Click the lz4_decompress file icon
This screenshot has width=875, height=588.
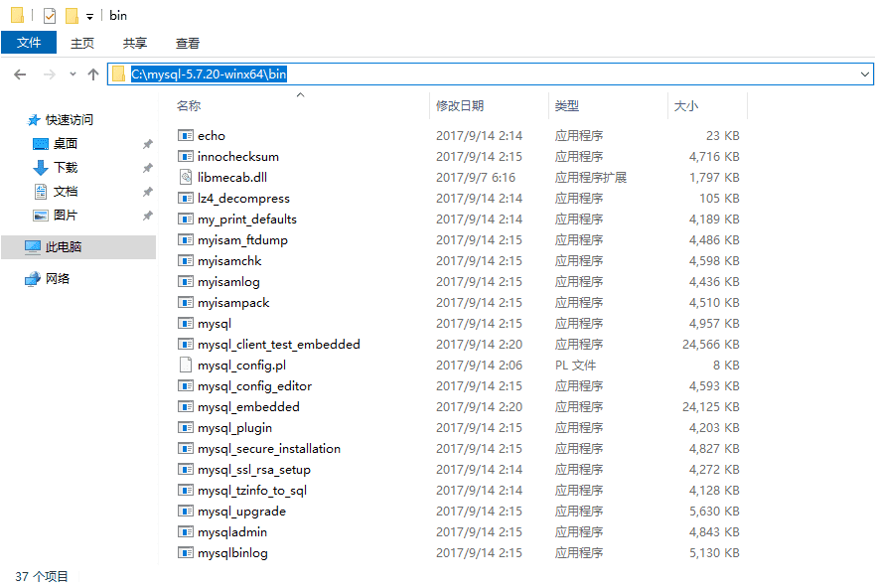(186, 198)
